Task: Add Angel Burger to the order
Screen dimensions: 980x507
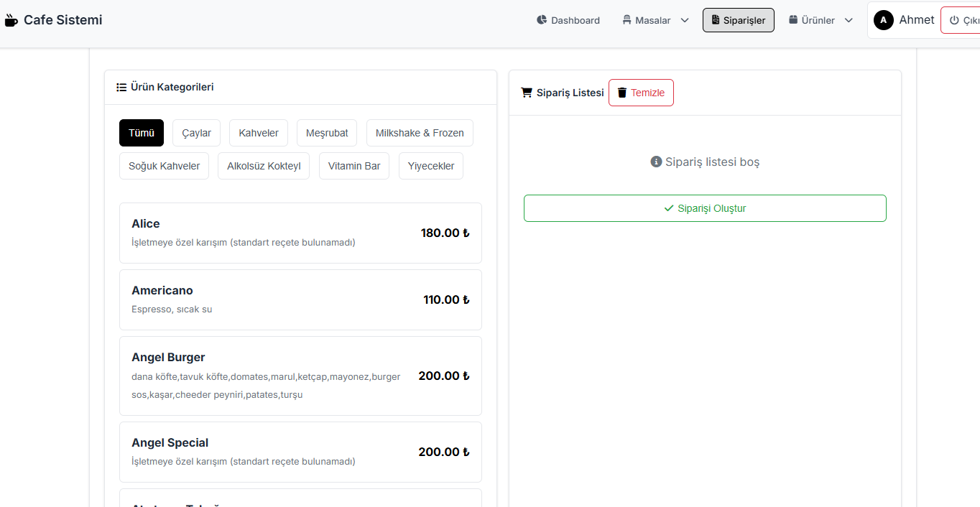Action: coord(300,376)
